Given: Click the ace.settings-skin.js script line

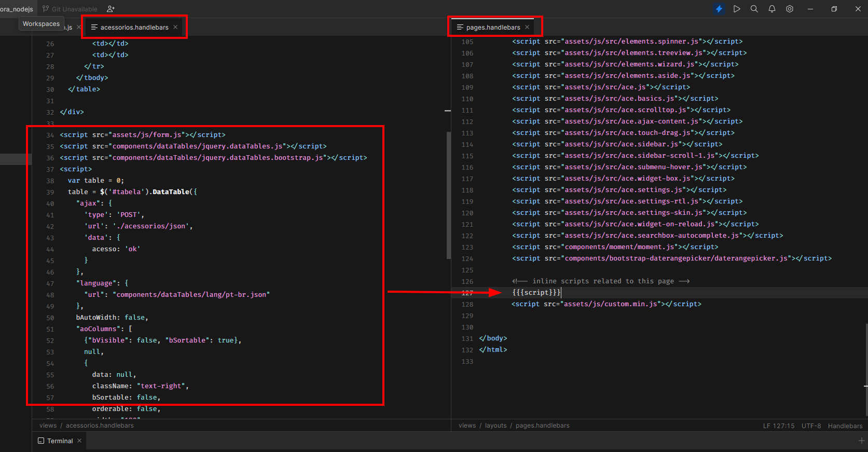Looking at the screenshot, I should coord(629,213).
